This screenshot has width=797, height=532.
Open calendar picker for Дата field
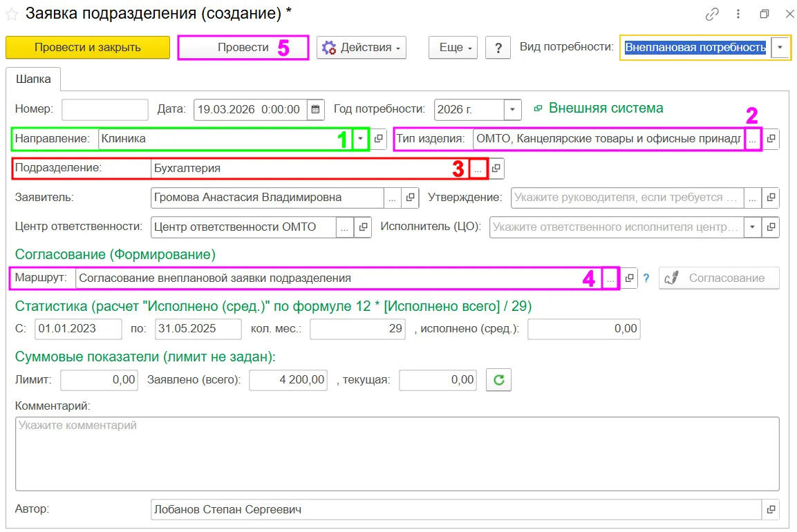(x=316, y=109)
